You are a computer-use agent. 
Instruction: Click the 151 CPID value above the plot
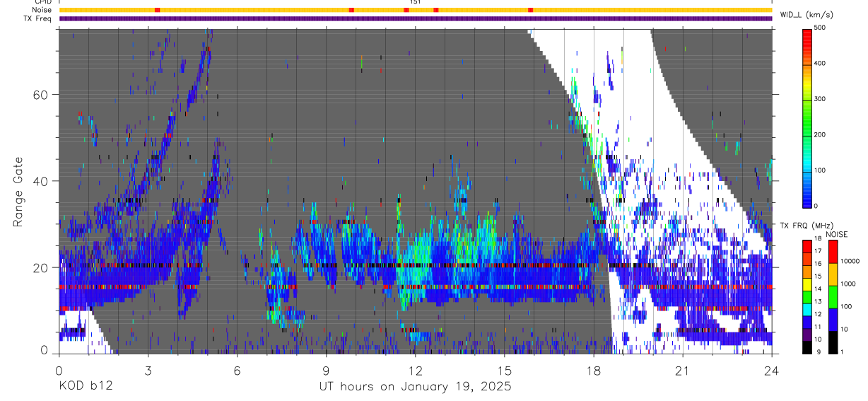tap(416, 2)
